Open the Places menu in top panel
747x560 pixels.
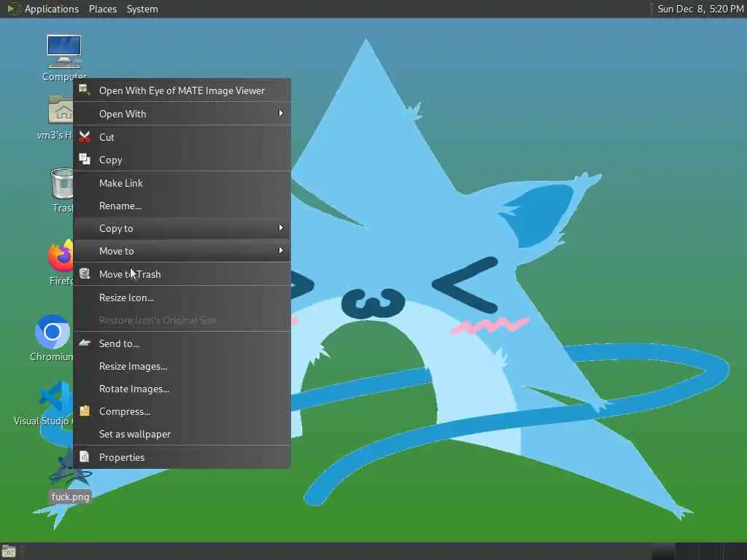[102, 9]
